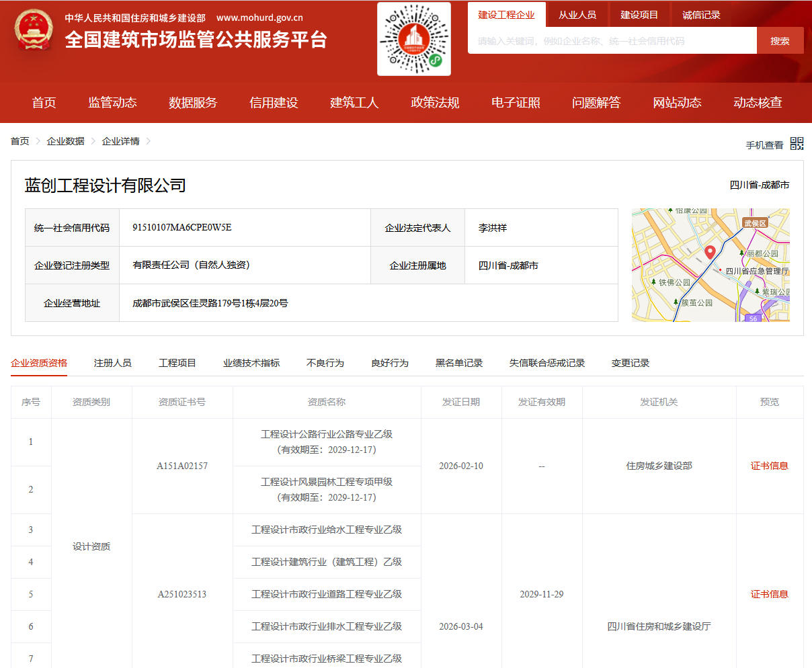Open the 政策法规 menu item
This screenshot has width=812, height=668.
[x=435, y=103]
